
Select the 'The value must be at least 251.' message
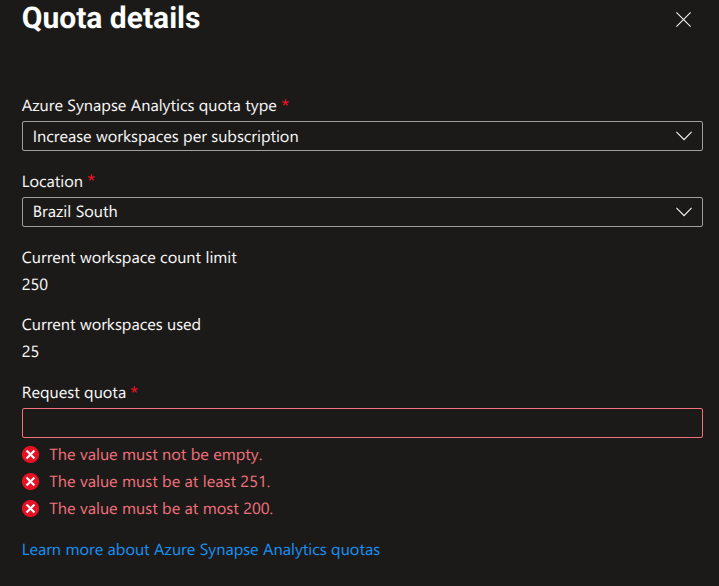pos(160,482)
